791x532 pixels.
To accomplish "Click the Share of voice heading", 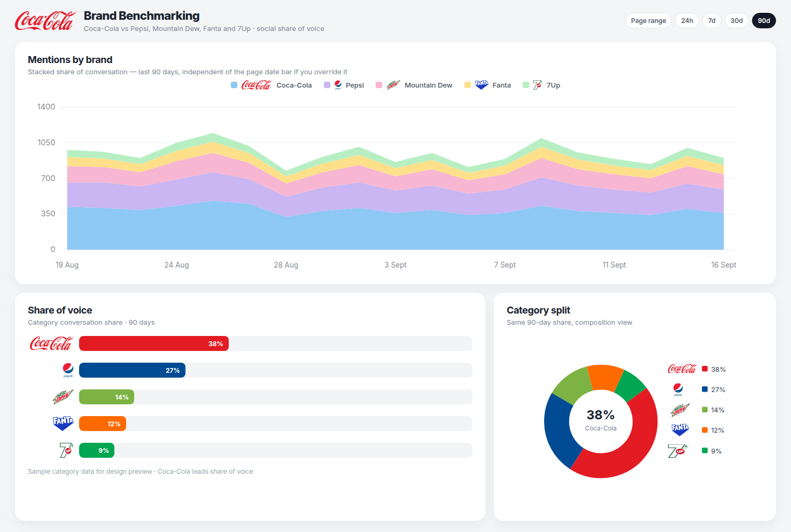I will pyautogui.click(x=60, y=310).
